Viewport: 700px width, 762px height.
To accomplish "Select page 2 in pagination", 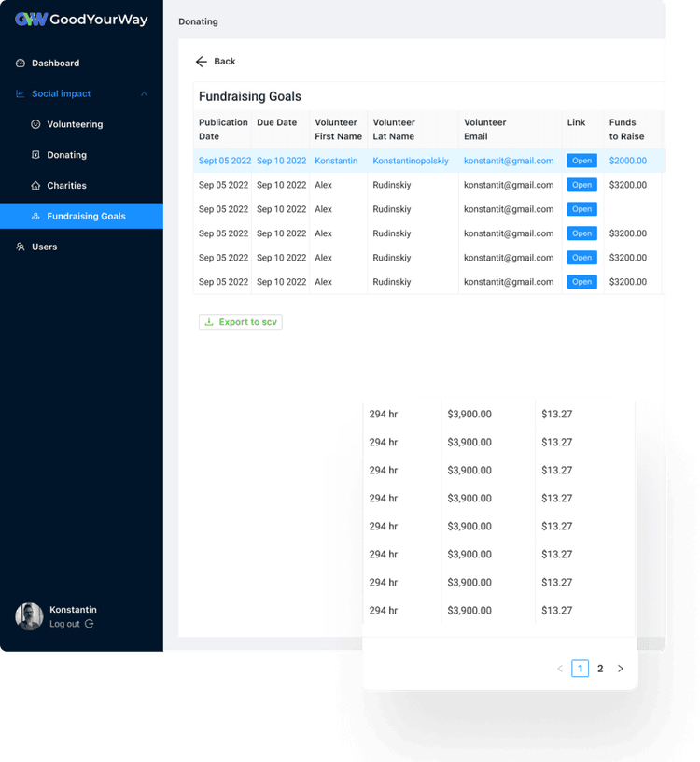I will tap(600, 669).
